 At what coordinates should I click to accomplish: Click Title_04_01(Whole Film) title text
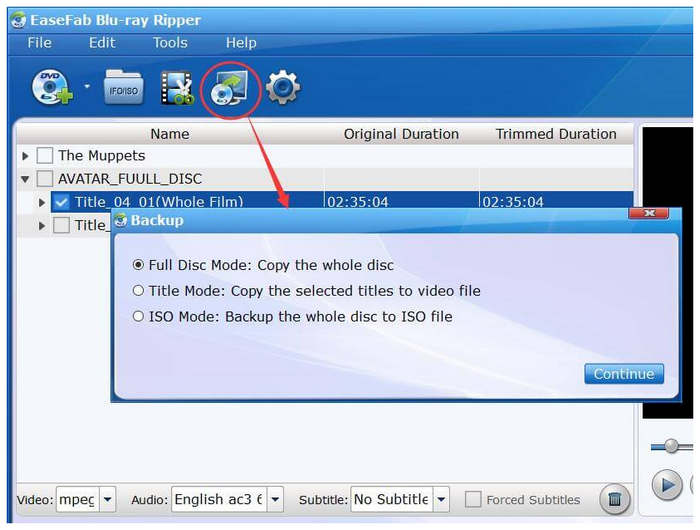click(x=159, y=202)
